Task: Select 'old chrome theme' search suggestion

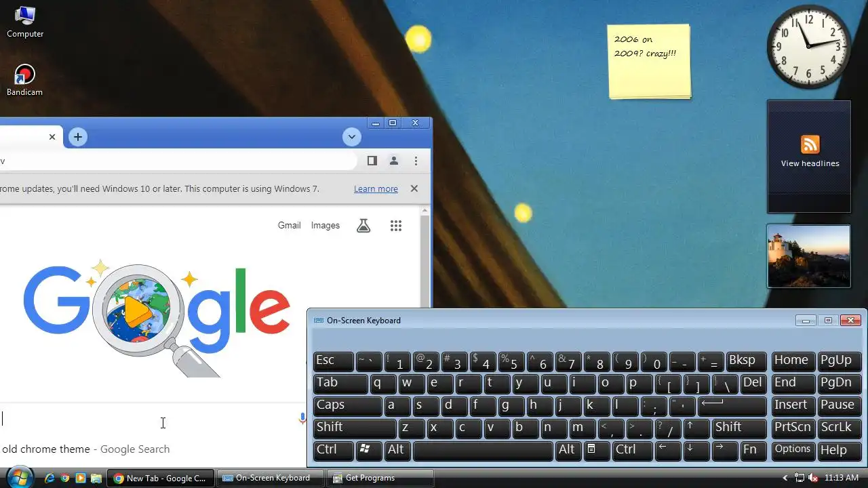Action: [x=85, y=449]
